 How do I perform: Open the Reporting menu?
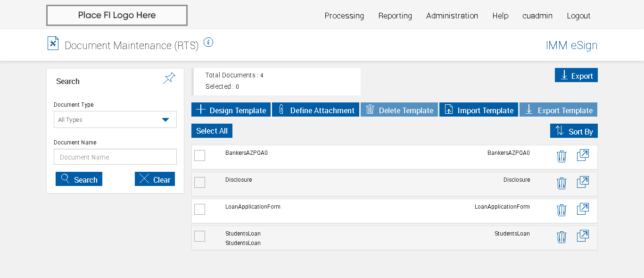[x=395, y=16]
